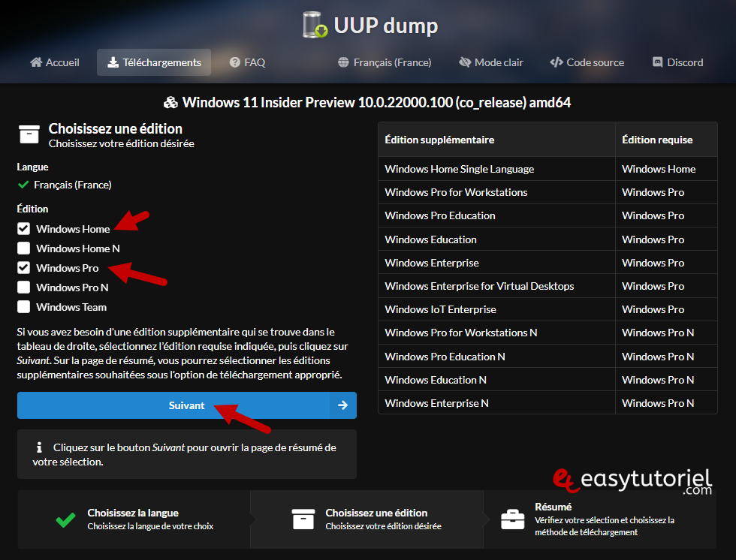Image resolution: width=736 pixels, height=560 pixels.
Task: Click the archive icon in footer step
Action: tap(303, 519)
